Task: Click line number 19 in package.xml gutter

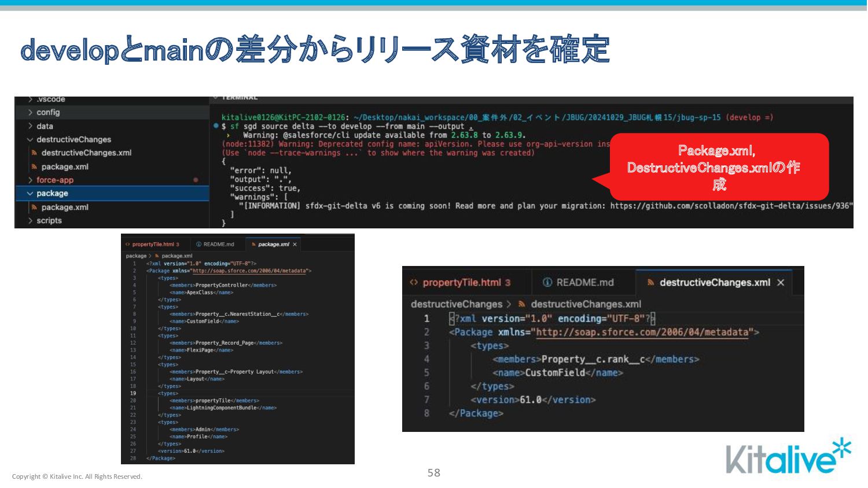Action: (133, 394)
